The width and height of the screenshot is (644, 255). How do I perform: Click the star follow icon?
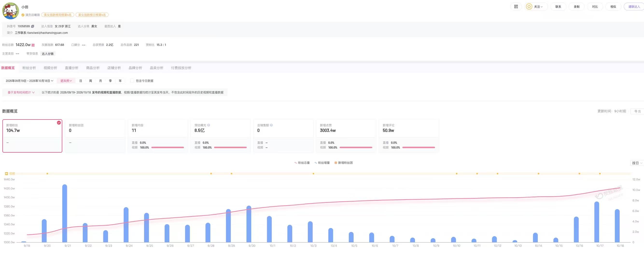[x=529, y=7]
